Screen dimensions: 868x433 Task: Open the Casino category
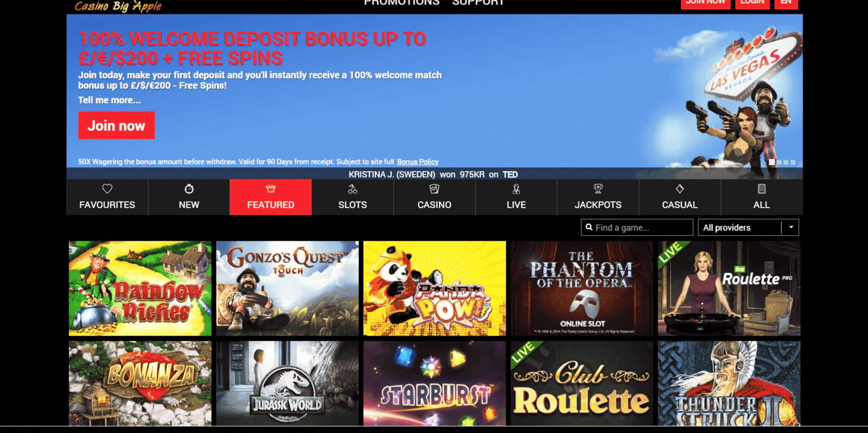(x=434, y=197)
